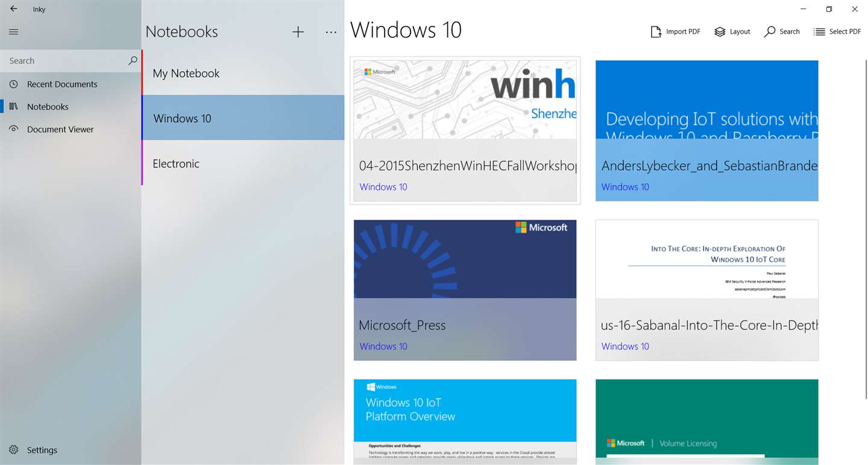The width and height of the screenshot is (868, 465).
Task: Click the Settings gear icon
Action: (13, 450)
